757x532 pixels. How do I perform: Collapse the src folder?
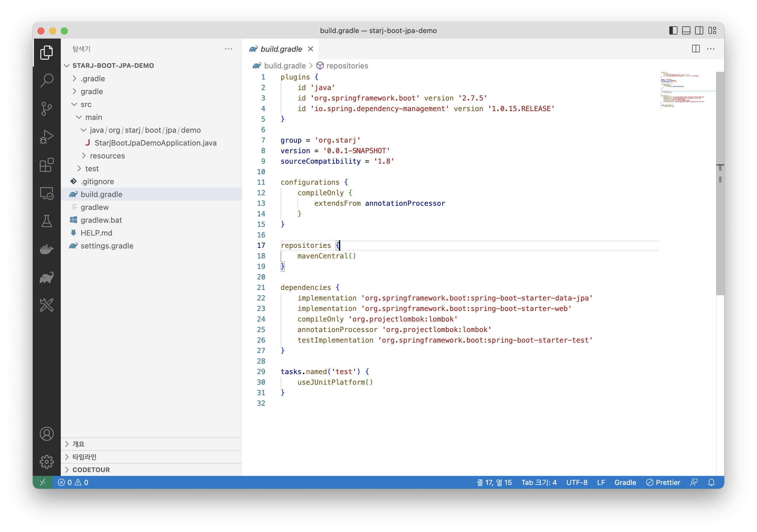[x=75, y=104]
